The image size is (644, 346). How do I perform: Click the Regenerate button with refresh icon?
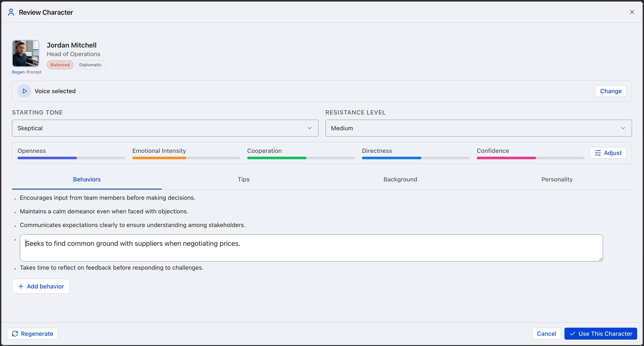[32, 333]
